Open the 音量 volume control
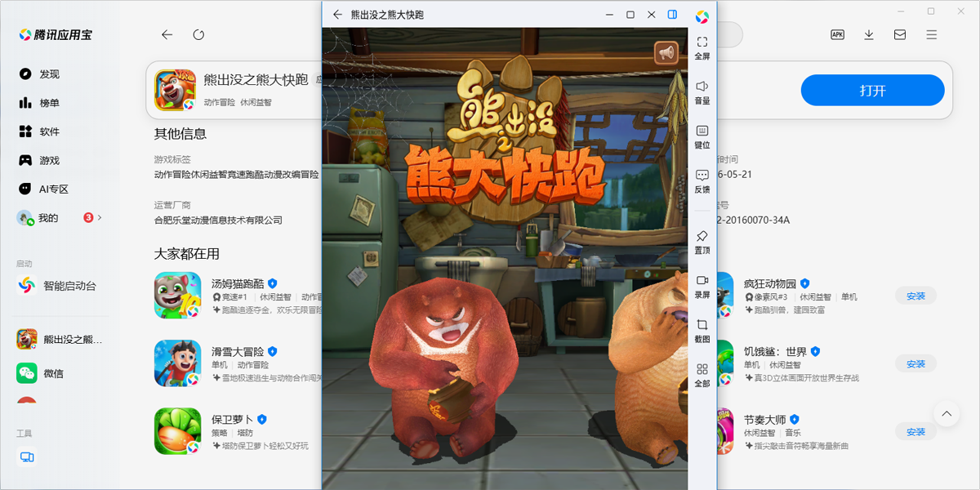The width and height of the screenshot is (980, 490). point(702,92)
